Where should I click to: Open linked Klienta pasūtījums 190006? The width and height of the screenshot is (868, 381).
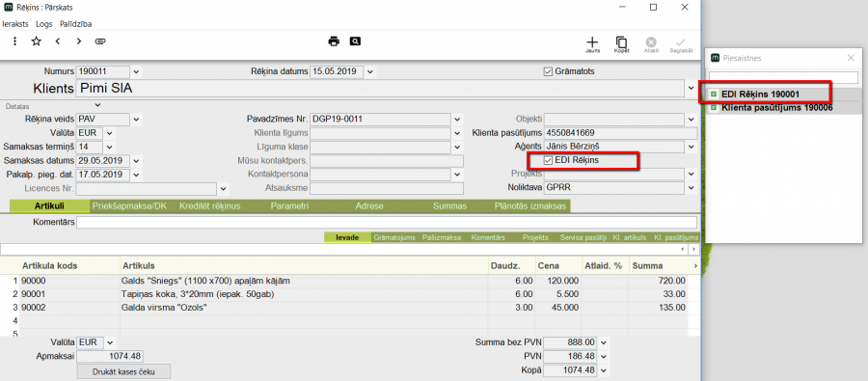pos(777,107)
